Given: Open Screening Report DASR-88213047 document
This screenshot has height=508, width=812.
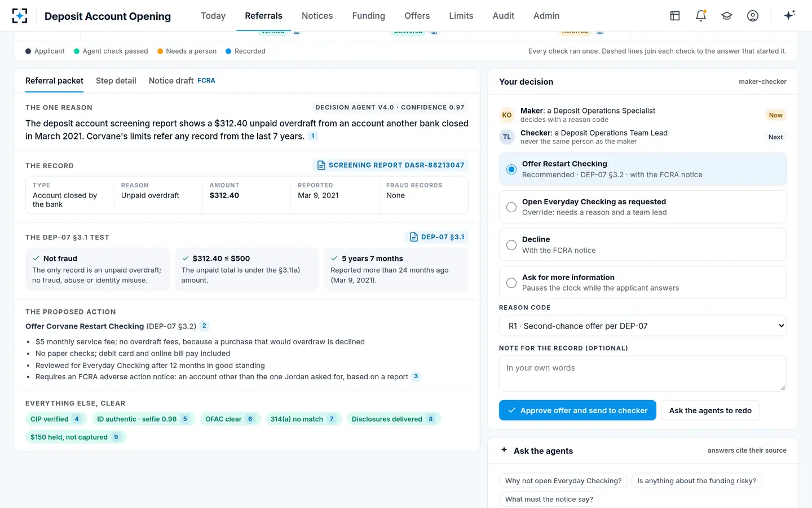Looking at the screenshot, I should tap(391, 165).
